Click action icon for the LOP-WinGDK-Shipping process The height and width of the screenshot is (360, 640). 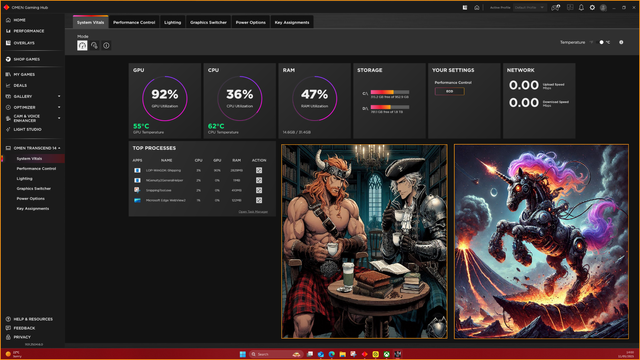(259, 170)
